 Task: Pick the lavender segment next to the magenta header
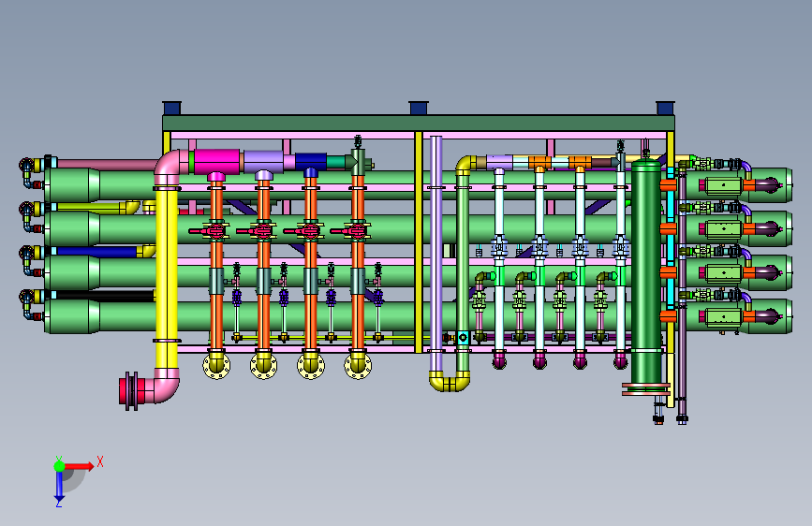[263, 162]
